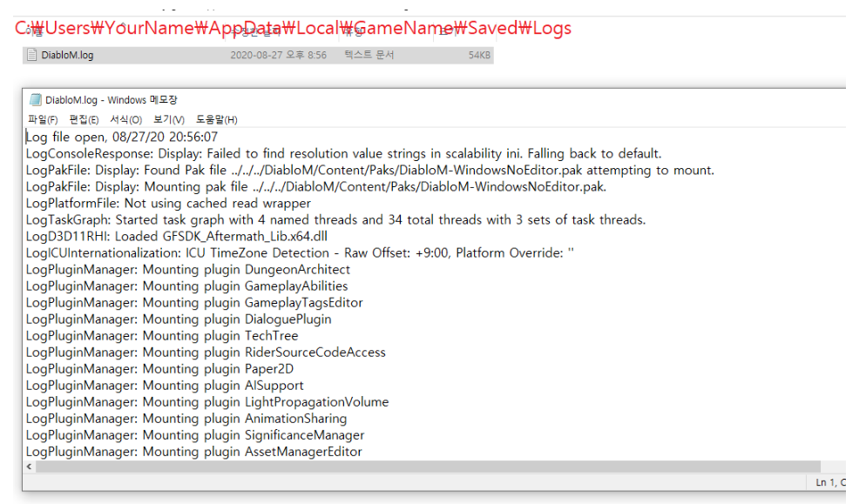
Task: Open the 보기(V) menu
Action: 168,119
